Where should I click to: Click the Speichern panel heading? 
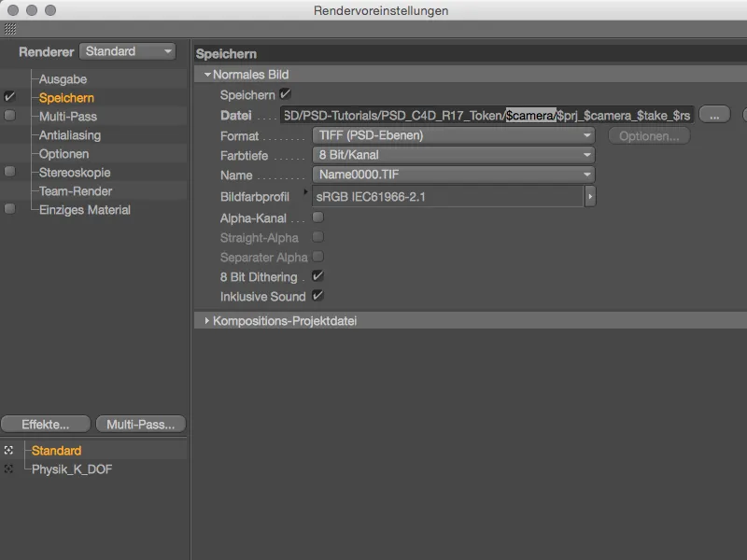click(x=226, y=54)
